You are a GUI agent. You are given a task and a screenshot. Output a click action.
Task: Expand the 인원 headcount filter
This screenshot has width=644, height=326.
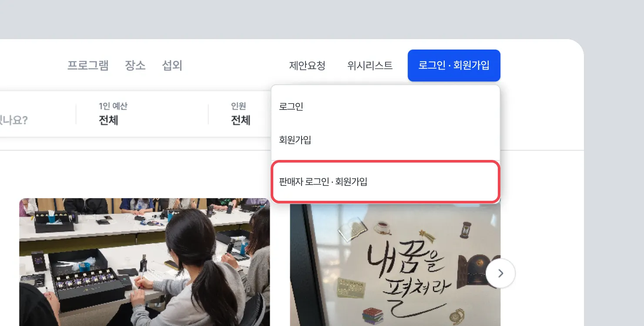point(241,114)
